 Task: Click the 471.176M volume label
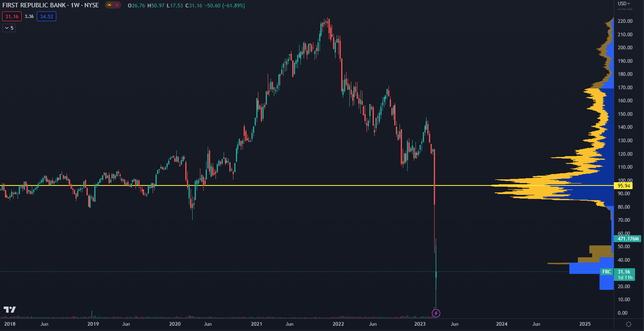click(x=628, y=238)
